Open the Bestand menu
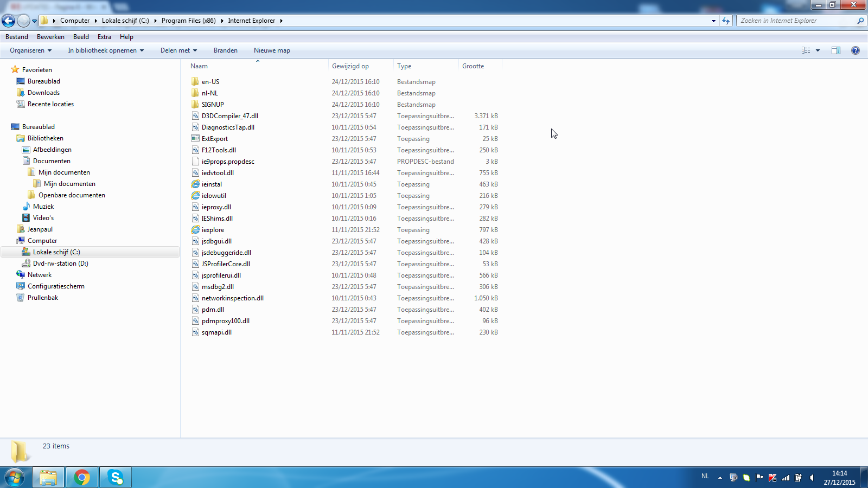This screenshot has width=868, height=488. pyautogui.click(x=17, y=37)
